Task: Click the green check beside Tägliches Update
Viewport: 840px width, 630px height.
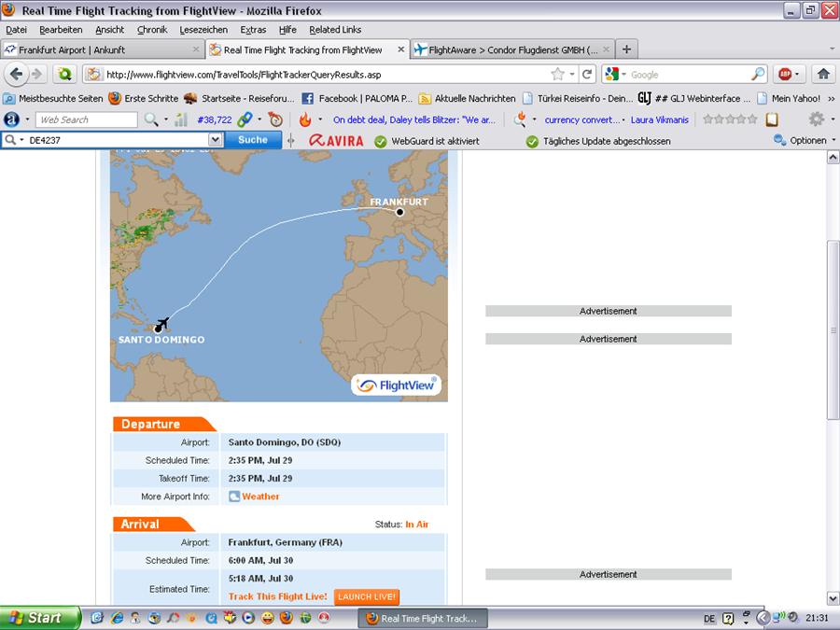Action: coord(532,142)
